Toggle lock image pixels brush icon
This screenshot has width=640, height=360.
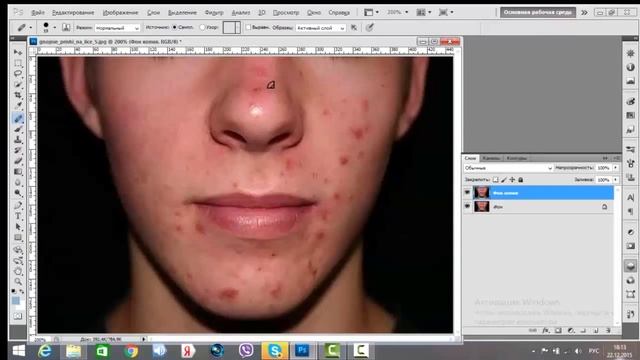504,180
